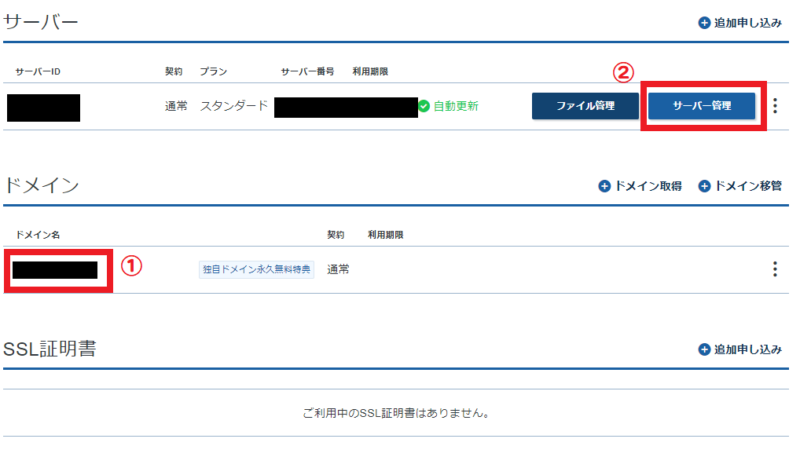Click the plus icon for SSL証明書 追加申し込み
Screen dimensions: 800x457
(704, 350)
